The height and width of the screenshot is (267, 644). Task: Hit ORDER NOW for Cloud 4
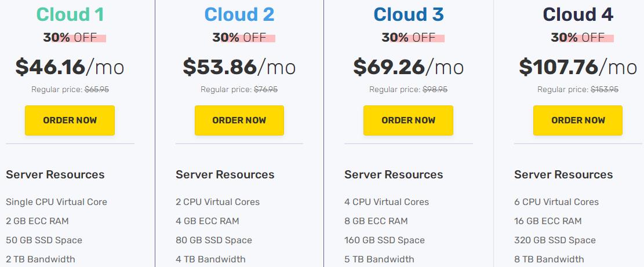coord(578,120)
